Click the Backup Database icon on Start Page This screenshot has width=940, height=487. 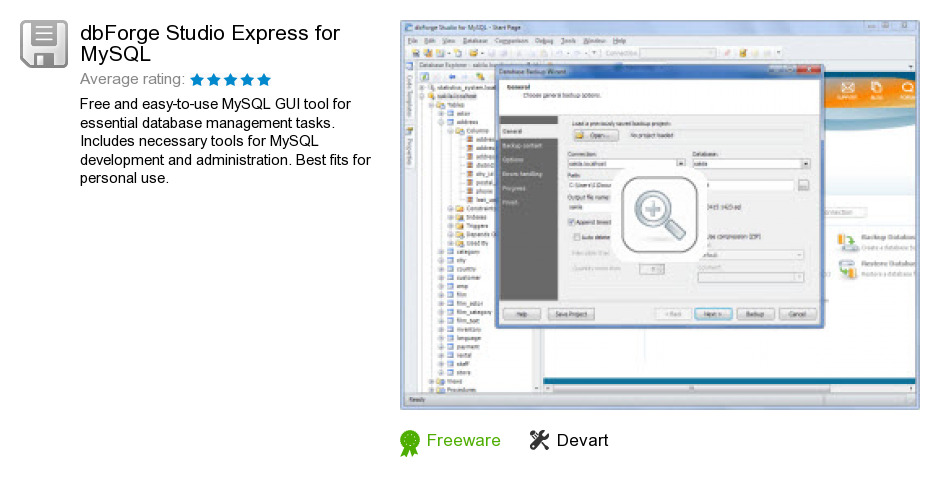(847, 241)
